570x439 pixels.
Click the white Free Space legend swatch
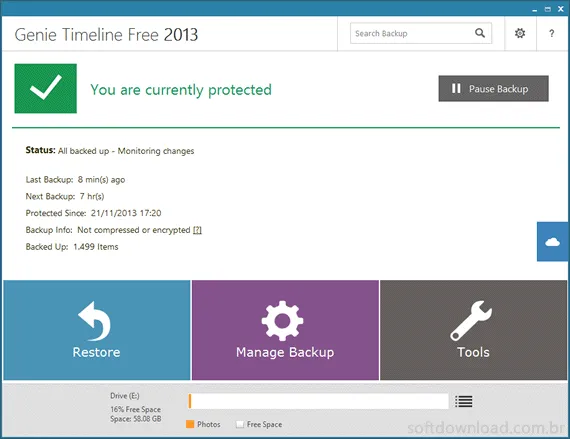pos(240,424)
